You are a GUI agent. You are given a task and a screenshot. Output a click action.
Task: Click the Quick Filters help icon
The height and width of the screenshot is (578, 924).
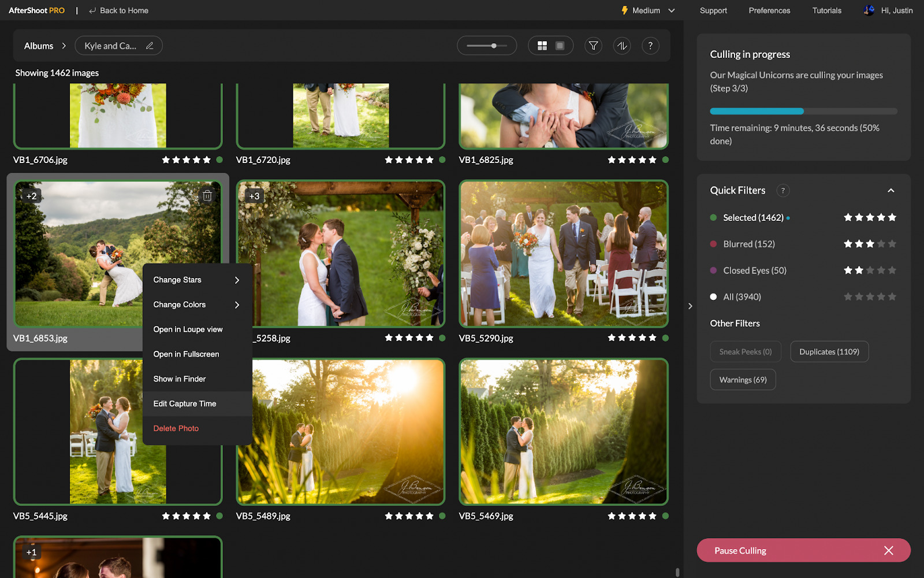click(x=783, y=190)
